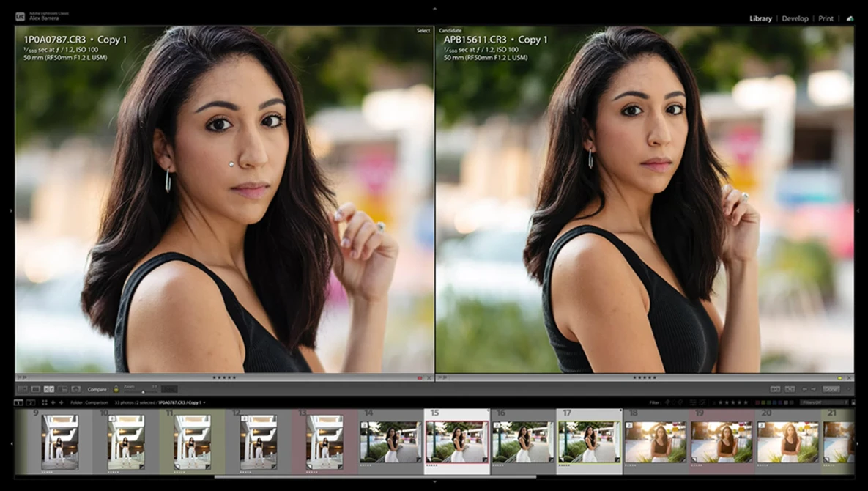The width and height of the screenshot is (868, 491).
Task: Select filmstrip thumbnail 18
Action: 656,442
